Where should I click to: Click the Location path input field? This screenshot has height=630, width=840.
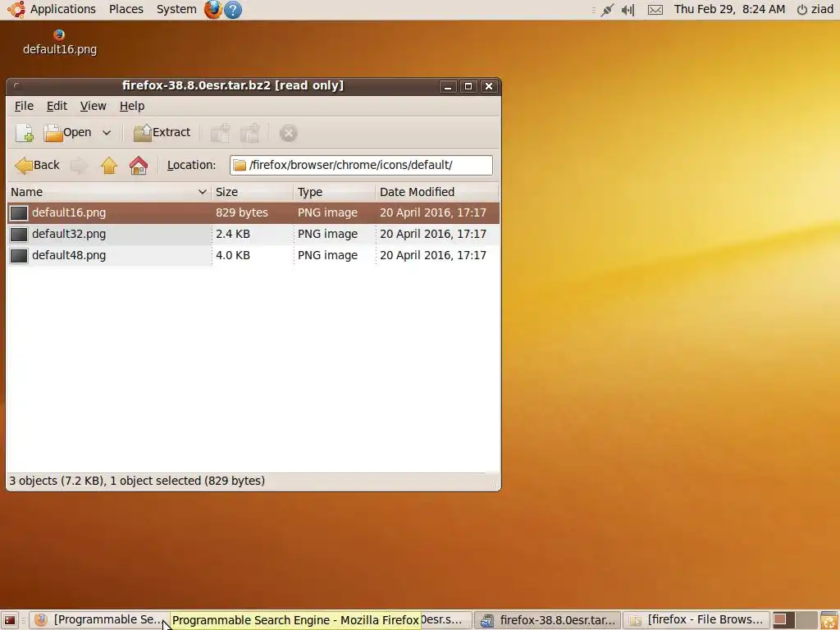pos(361,165)
